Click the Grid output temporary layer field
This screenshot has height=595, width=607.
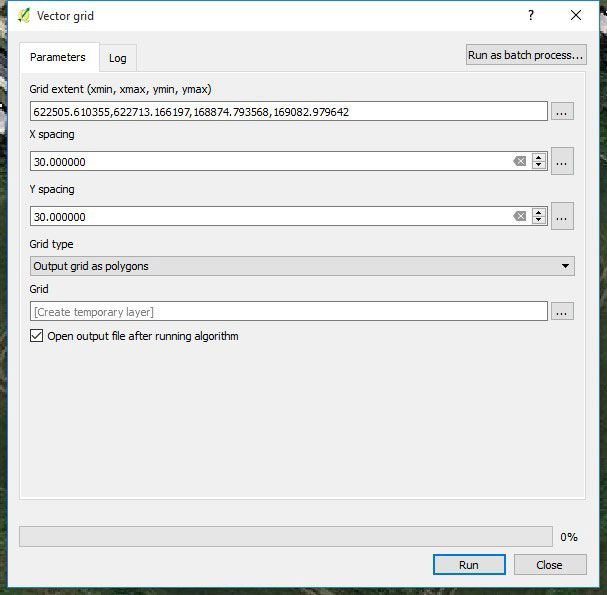pyautogui.click(x=288, y=311)
